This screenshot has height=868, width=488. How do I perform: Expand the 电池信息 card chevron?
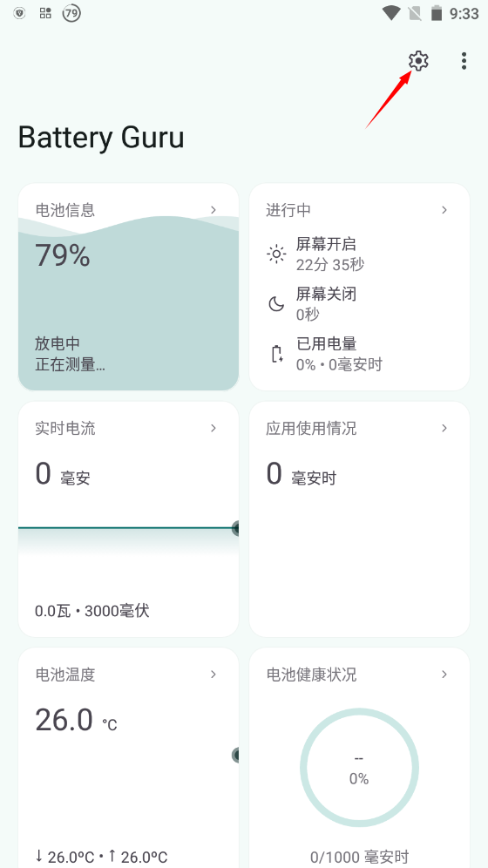tap(213, 209)
